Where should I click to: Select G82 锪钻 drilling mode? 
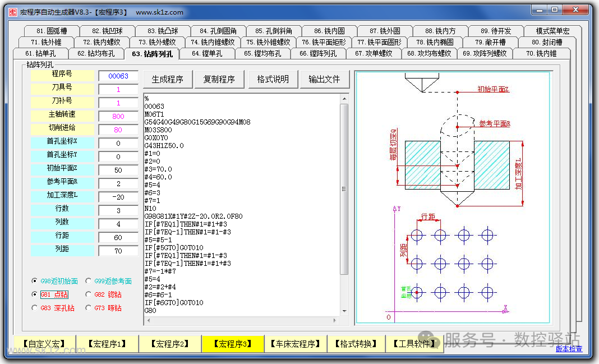104,294
